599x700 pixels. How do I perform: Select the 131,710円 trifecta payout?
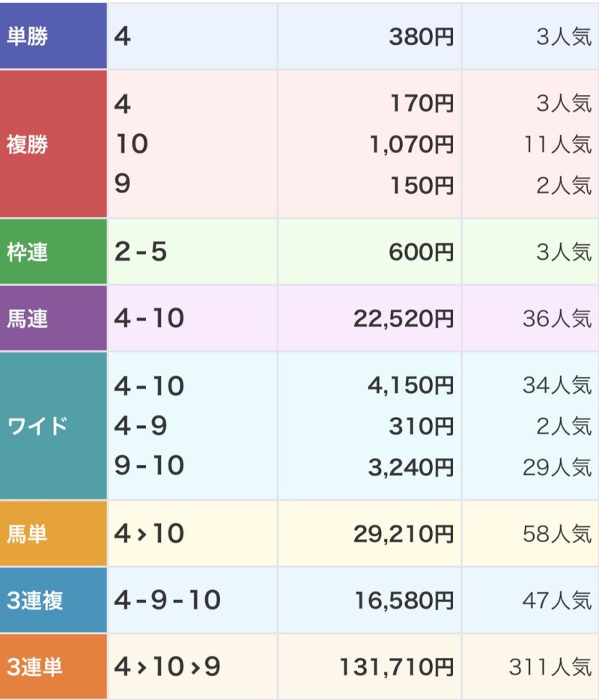pyautogui.click(x=397, y=666)
